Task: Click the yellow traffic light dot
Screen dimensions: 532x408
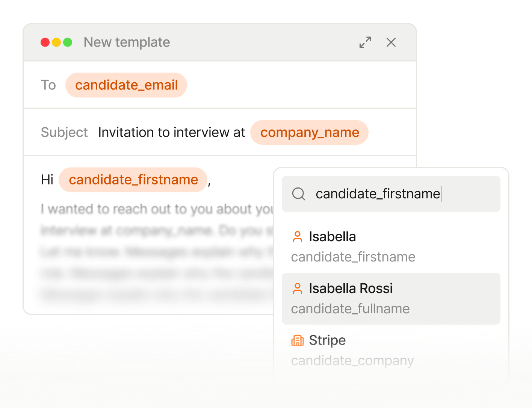Action: pos(56,42)
